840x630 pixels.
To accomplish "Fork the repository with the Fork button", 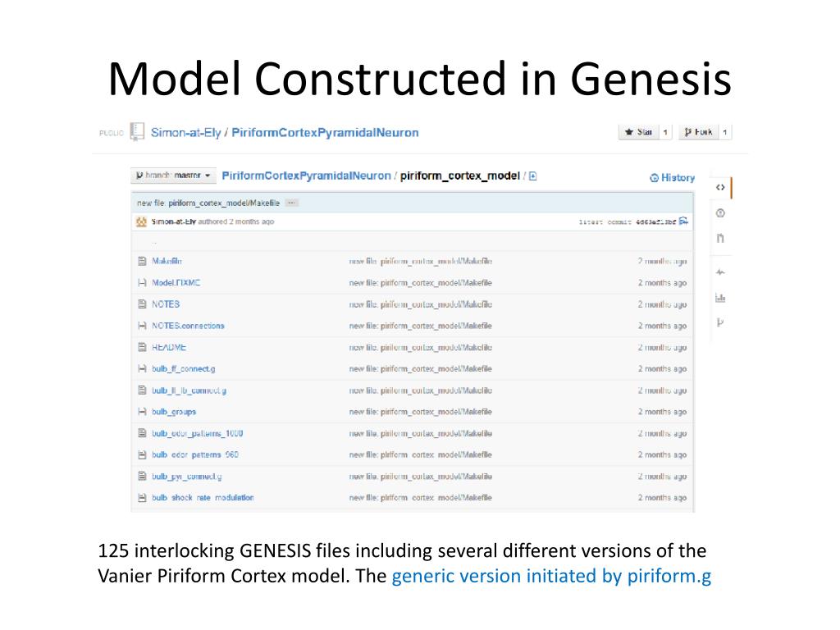I will coord(699,132).
